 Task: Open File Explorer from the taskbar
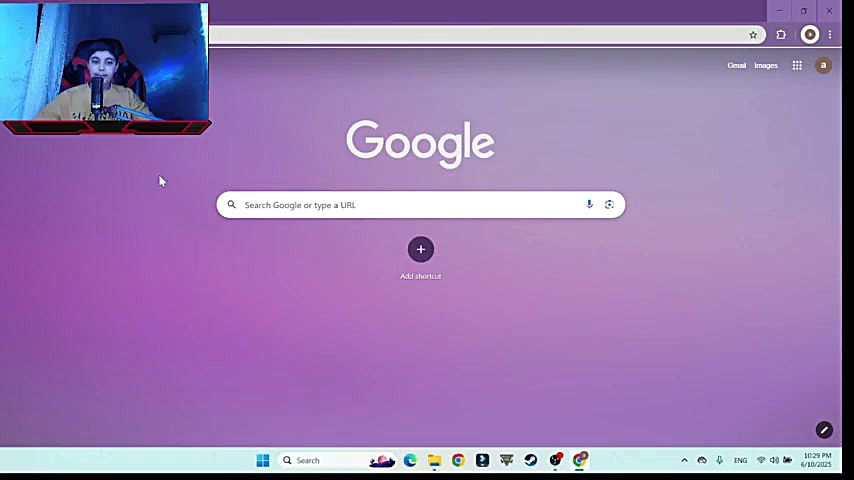click(434, 460)
